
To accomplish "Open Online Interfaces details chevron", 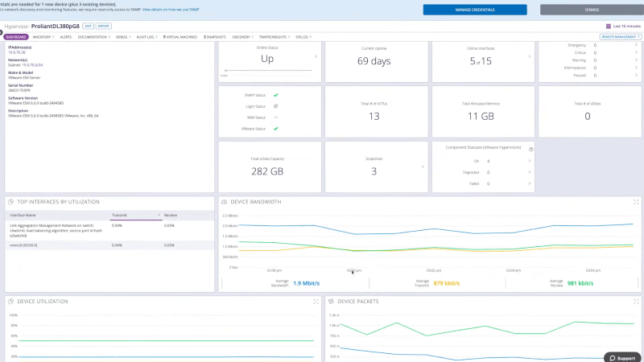I will click(530, 56).
